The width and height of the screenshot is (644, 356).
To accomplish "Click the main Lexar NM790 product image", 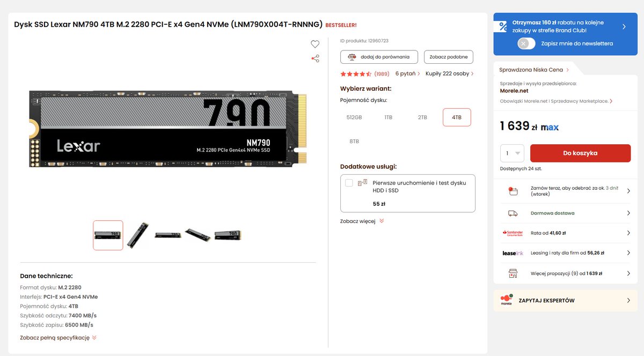I will [x=168, y=129].
